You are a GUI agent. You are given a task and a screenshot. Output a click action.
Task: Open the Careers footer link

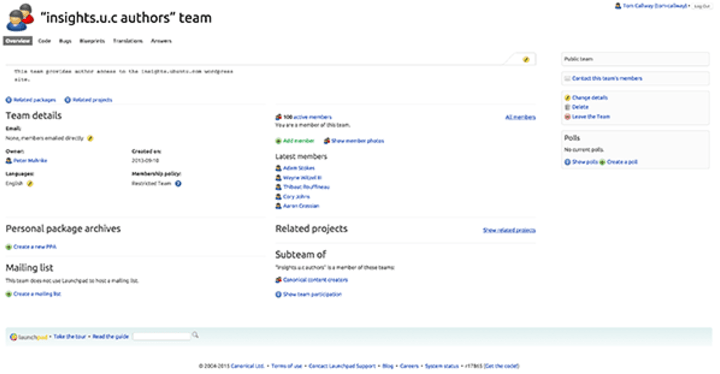409,366
